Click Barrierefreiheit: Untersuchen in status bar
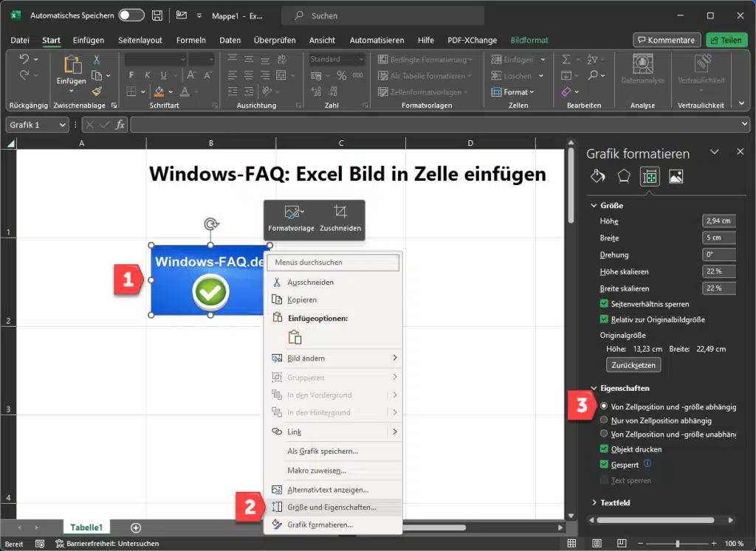This screenshot has height=551, width=756. 107,544
